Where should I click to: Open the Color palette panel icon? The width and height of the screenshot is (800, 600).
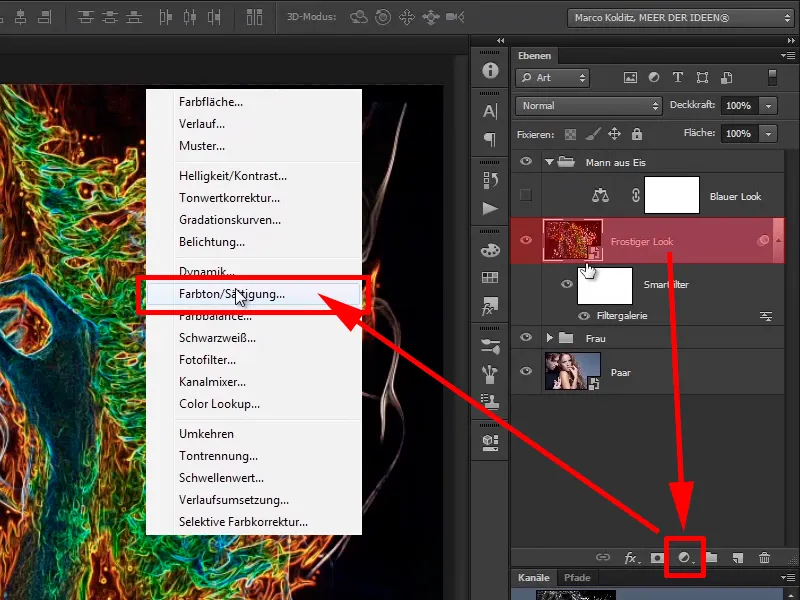pyautogui.click(x=490, y=250)
